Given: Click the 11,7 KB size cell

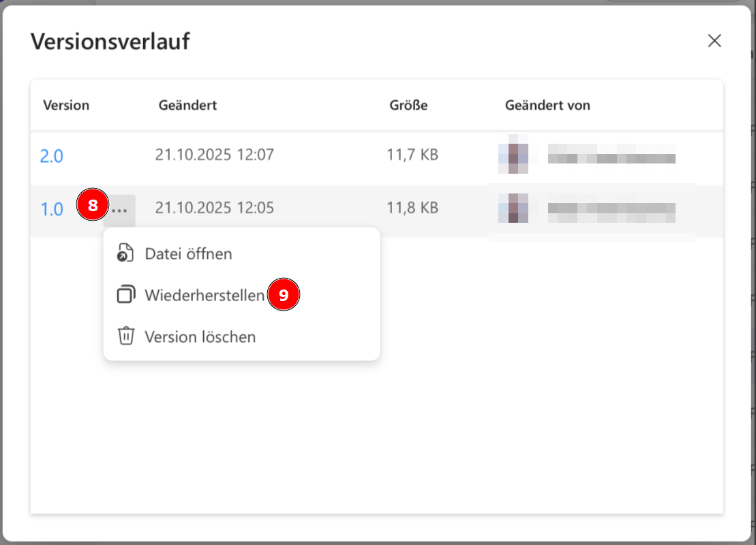Looking at the screenshot, I should [412, 155].
